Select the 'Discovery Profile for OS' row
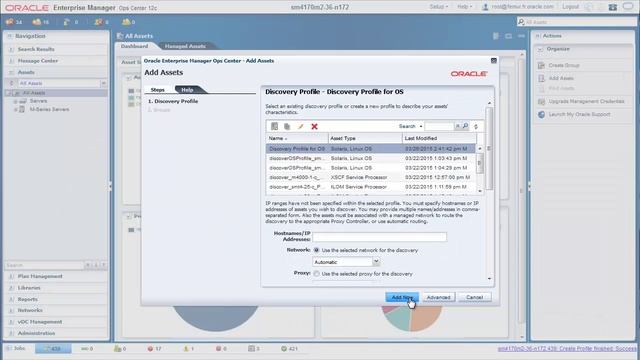The height and width of the screenshot is (360, 640). (371, 149)
